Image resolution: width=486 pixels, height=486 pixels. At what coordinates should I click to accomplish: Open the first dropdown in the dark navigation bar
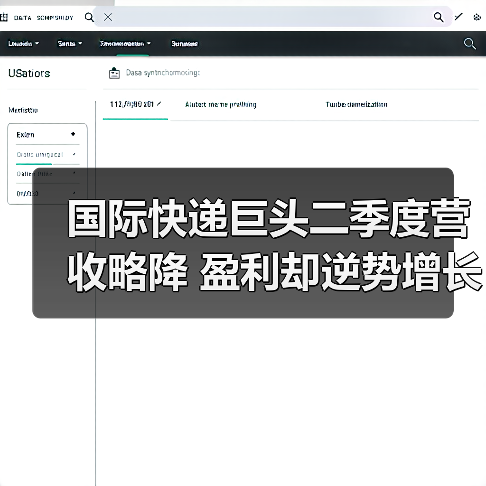click(23, 44)
